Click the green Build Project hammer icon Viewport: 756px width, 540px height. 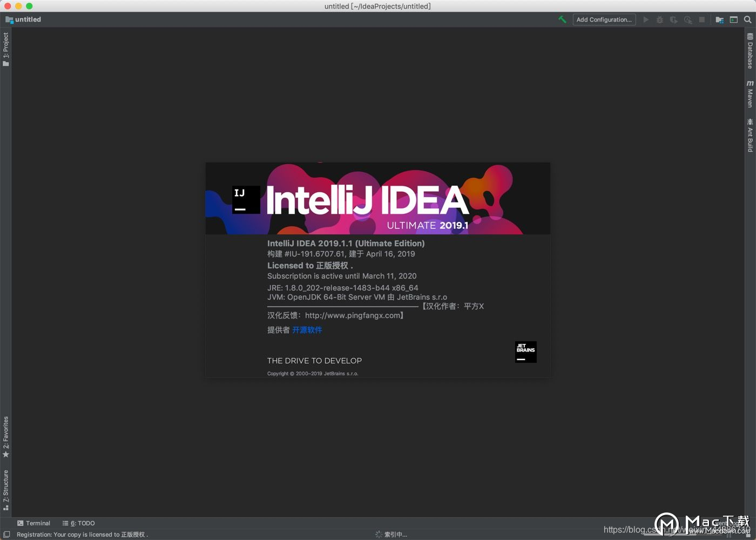click(x=562, y=19)
